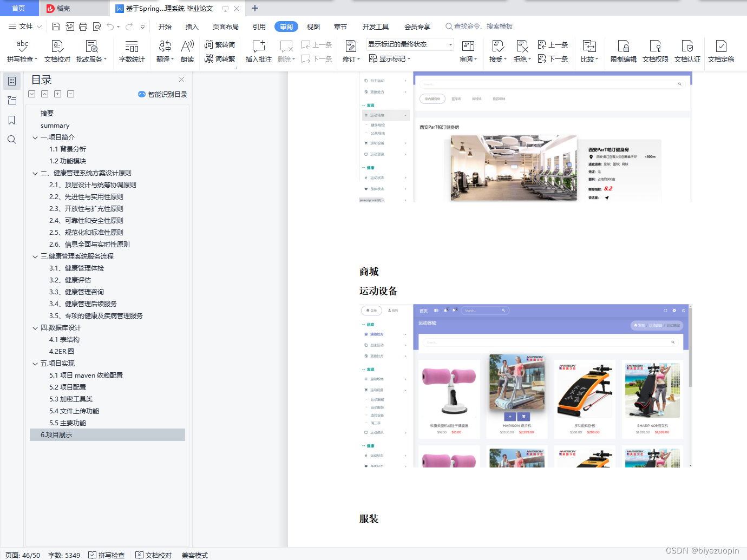Select 5.3 加密工具类 outline entry
The width and height of the screenshot is (747, 560).
[x=71, y=399]
